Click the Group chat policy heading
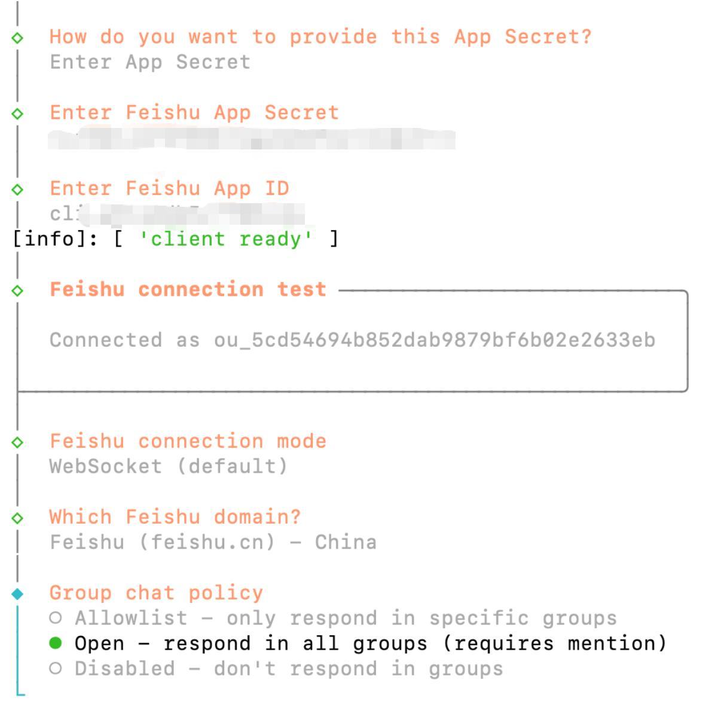Image resolution: width=727 pixels, height=728 pixels. click(156, 593)
